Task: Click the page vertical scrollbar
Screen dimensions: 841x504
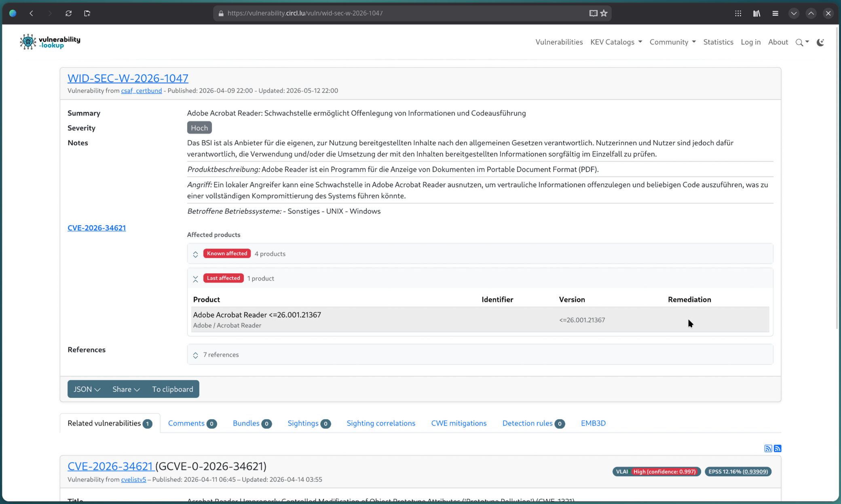Action: [x=837, y=178]
